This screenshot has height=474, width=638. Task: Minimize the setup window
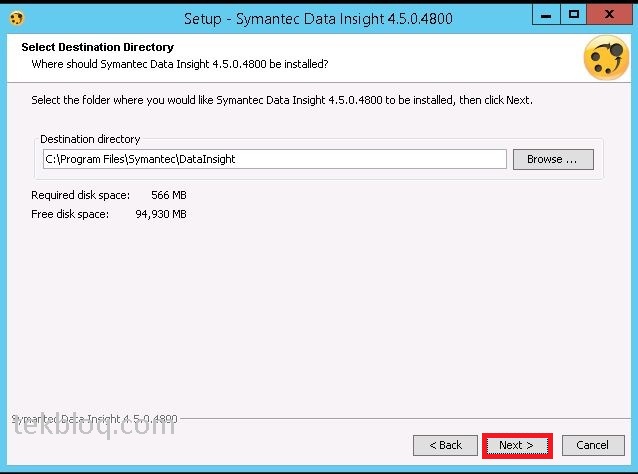(546, 15)
